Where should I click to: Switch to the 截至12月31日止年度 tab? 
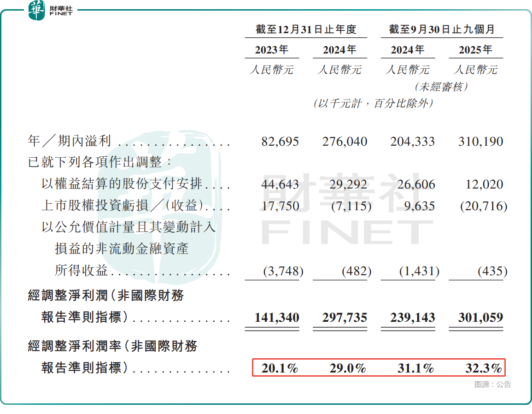306,28
